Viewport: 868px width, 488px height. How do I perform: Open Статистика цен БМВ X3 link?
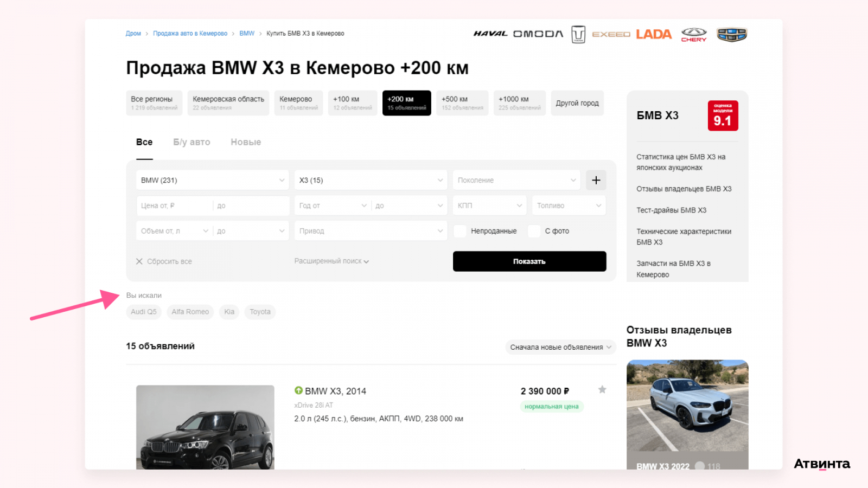681,162
